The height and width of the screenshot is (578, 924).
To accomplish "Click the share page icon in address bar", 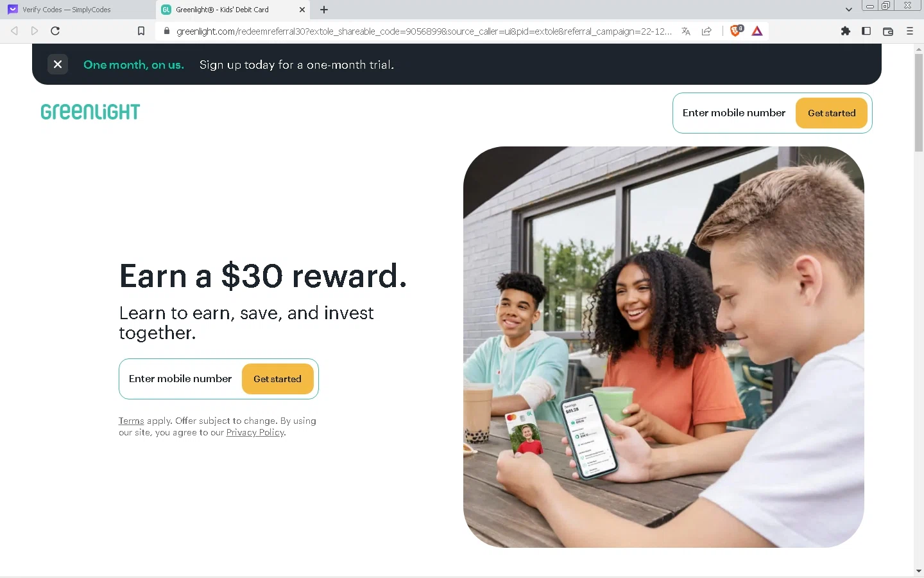I will [706, 31].
